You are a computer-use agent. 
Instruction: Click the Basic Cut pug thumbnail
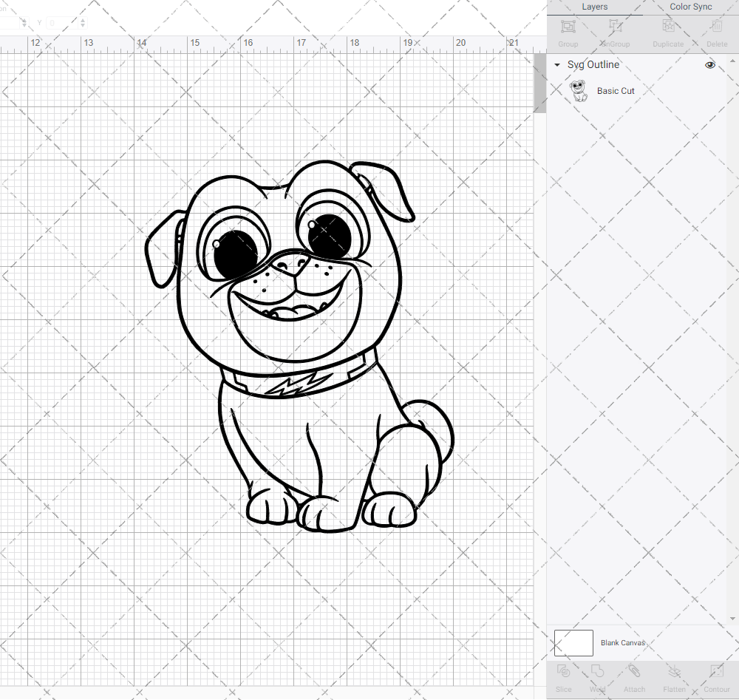click(x=580, y=91)
